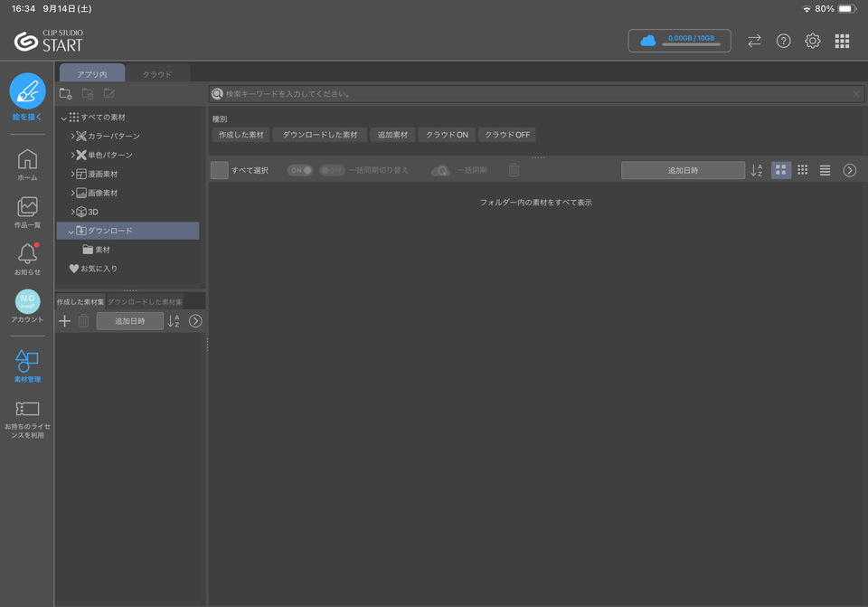Screen dimensions: 868x607
Task: Select the 作成した素材集 tab
Action: click(x=80, y=302)
